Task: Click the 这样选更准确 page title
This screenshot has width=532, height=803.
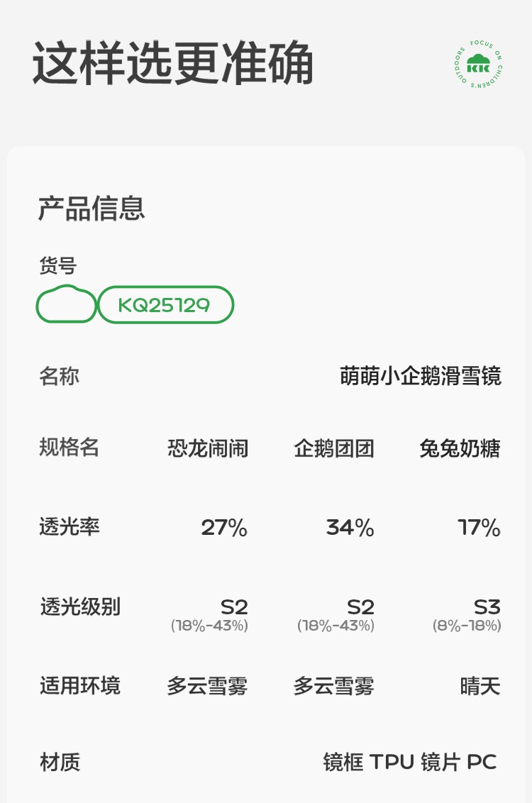Action: (x=173, y=65)
